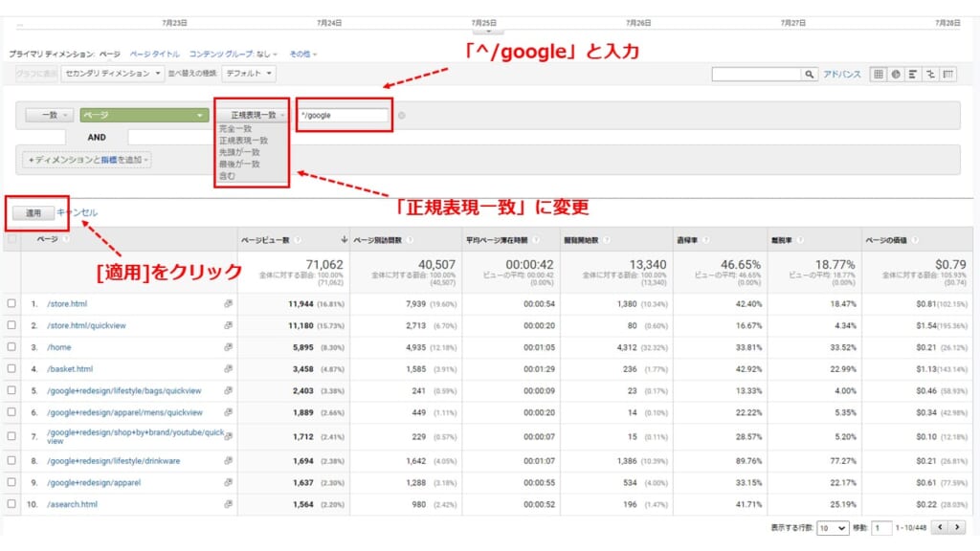Switch to the performance bar view icon
Screen dimensions: 980x551
click(913, 75)
